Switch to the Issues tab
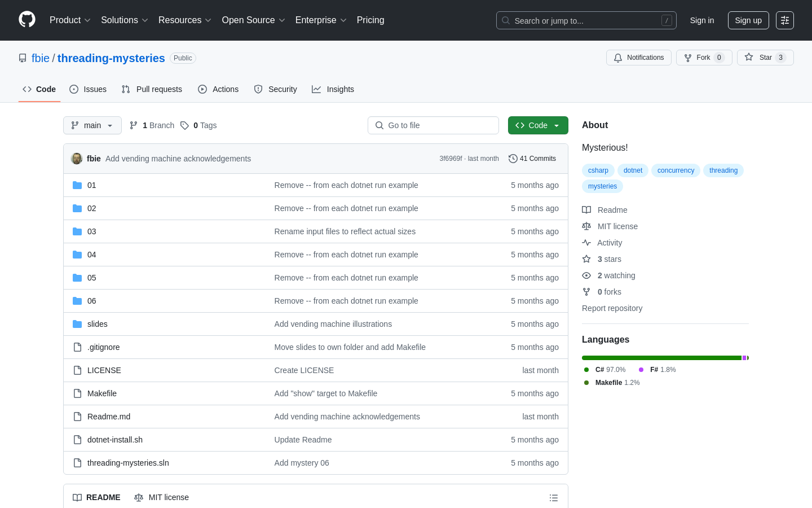This screenshot has width=812, height=508. coord(88,89)
